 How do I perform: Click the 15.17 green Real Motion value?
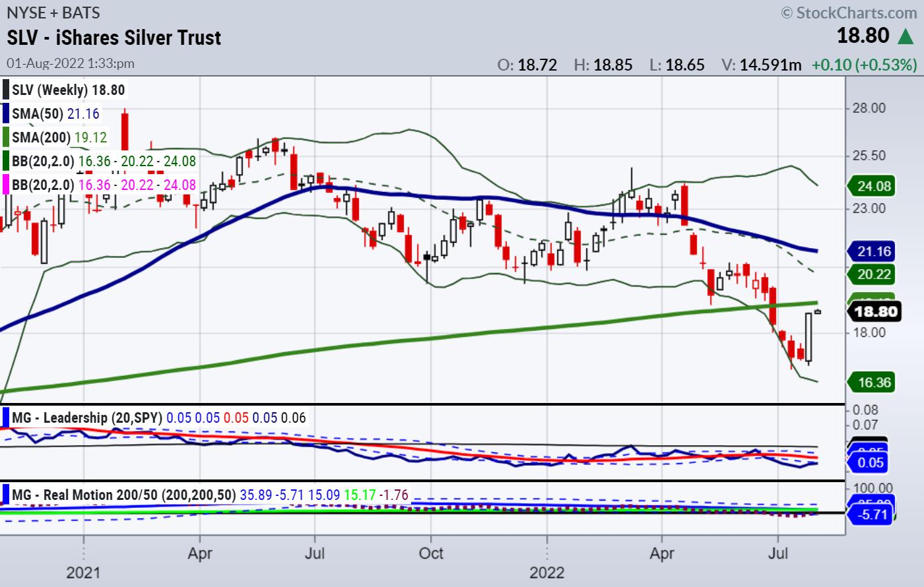click(x=358, y=495)
